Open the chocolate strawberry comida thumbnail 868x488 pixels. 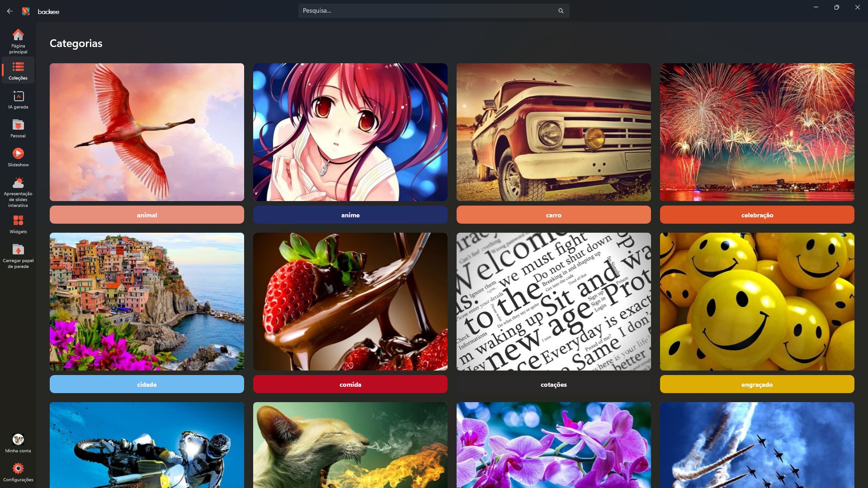(x=350, y=301)
